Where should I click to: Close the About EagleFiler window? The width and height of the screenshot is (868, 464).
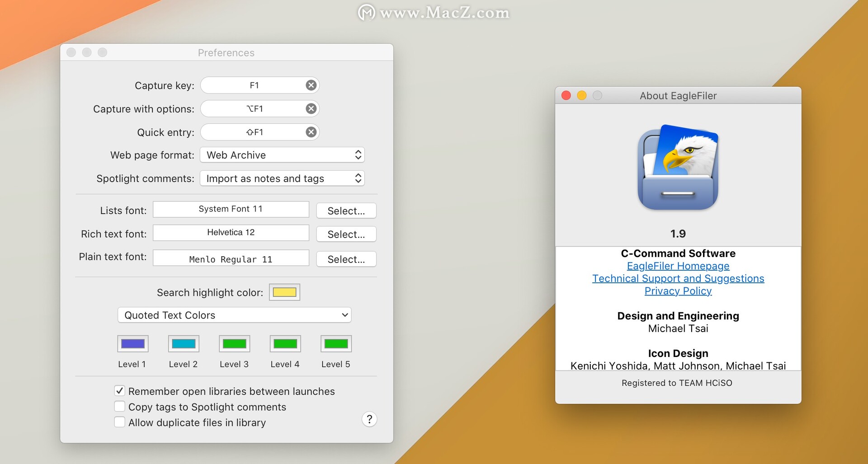[x=566, y=95]
